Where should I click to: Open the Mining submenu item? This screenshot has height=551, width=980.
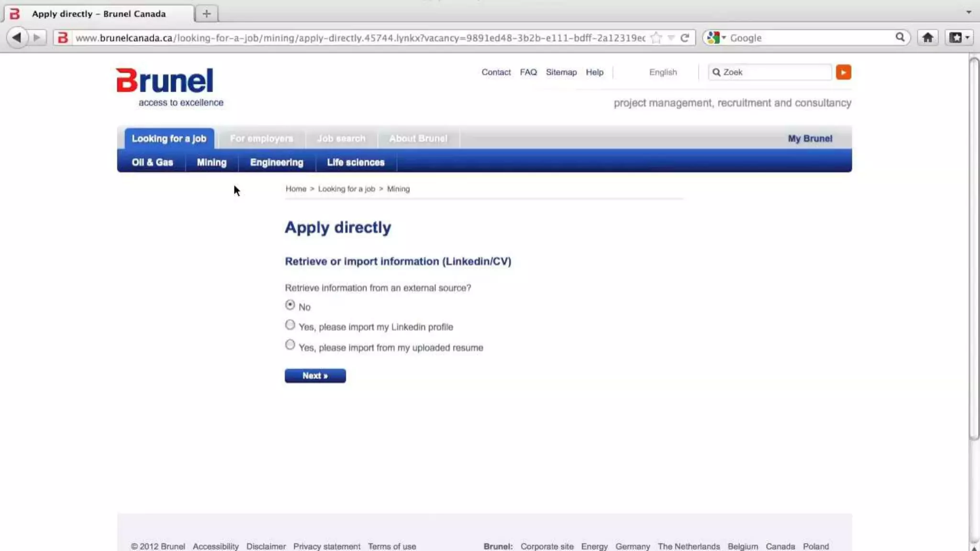(x=212, y=163)
